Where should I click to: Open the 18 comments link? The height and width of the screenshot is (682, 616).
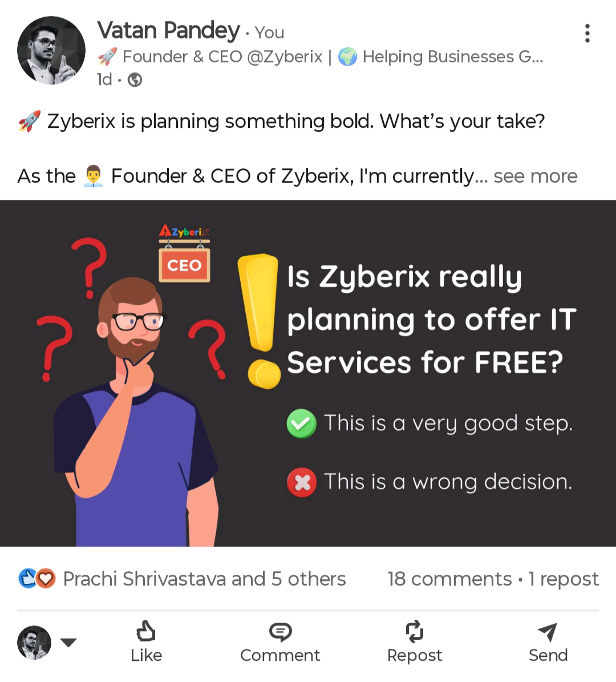point(449,579)
